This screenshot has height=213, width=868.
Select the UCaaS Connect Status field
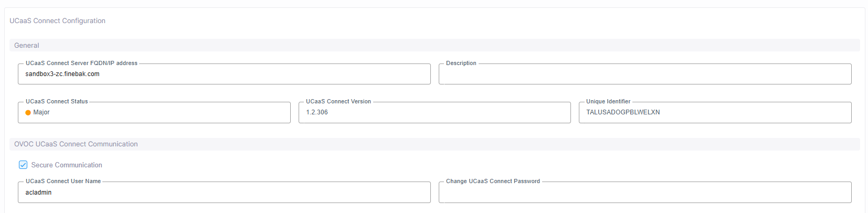pos(154,112)
